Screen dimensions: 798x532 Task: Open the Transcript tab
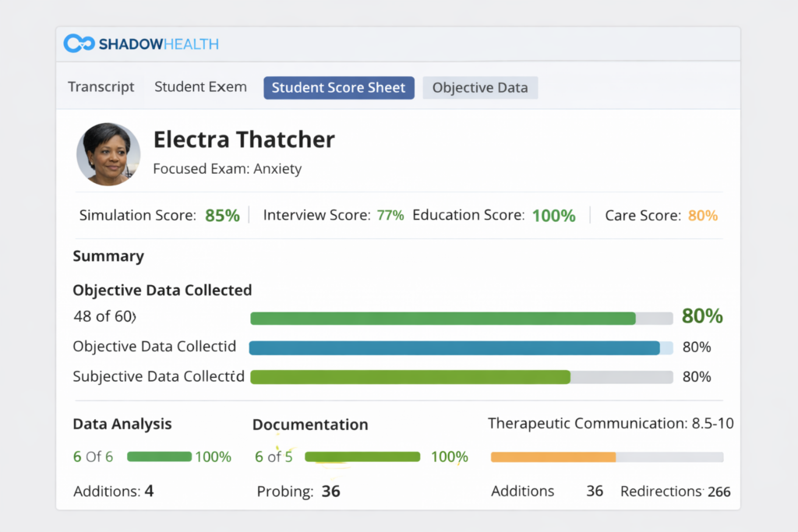[x=101, y=87]
